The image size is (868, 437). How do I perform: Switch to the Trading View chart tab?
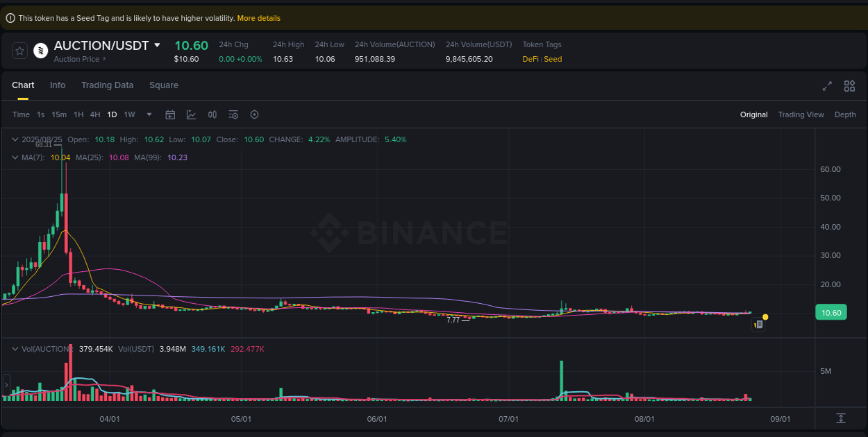point(801,114)
